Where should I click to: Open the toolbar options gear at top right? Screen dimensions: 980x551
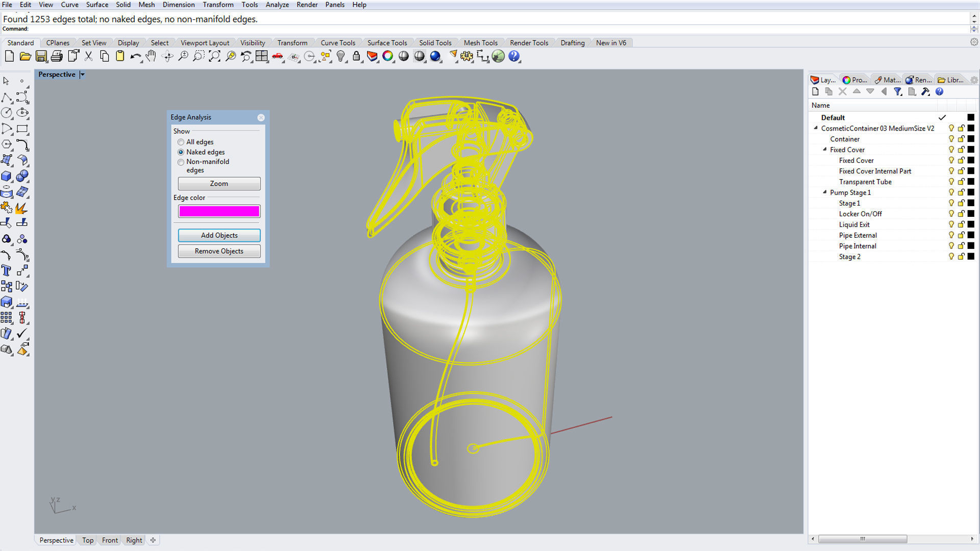click(x=974, y=42)
